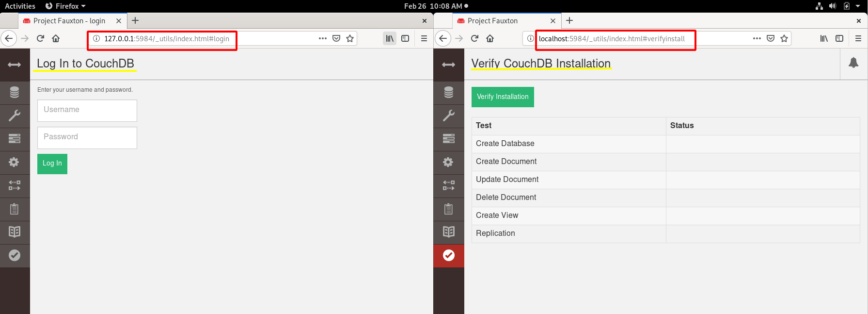868x314 pixels.
Task: Click the Verify checkmark icon in left sidebar
Action: point(15,255)
